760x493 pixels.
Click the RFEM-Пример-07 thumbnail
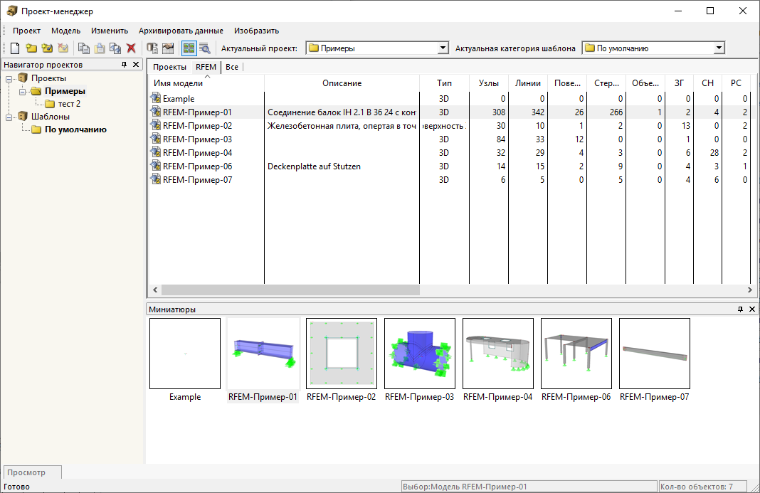coord(655,353)
